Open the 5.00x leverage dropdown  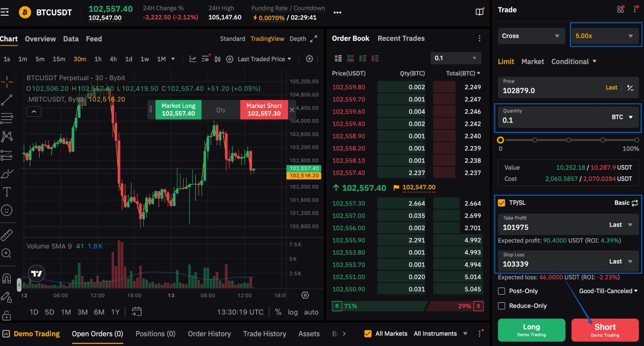(x=605, y=36)
